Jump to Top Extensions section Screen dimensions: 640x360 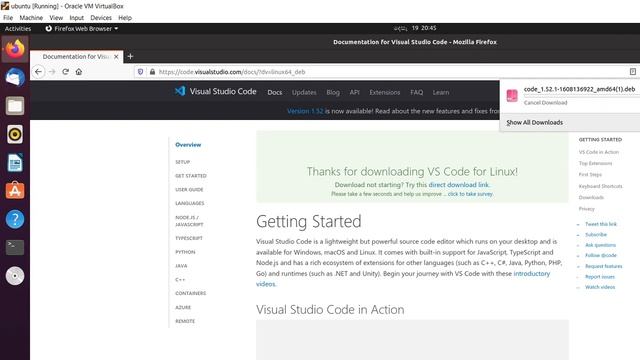(595, 163)
